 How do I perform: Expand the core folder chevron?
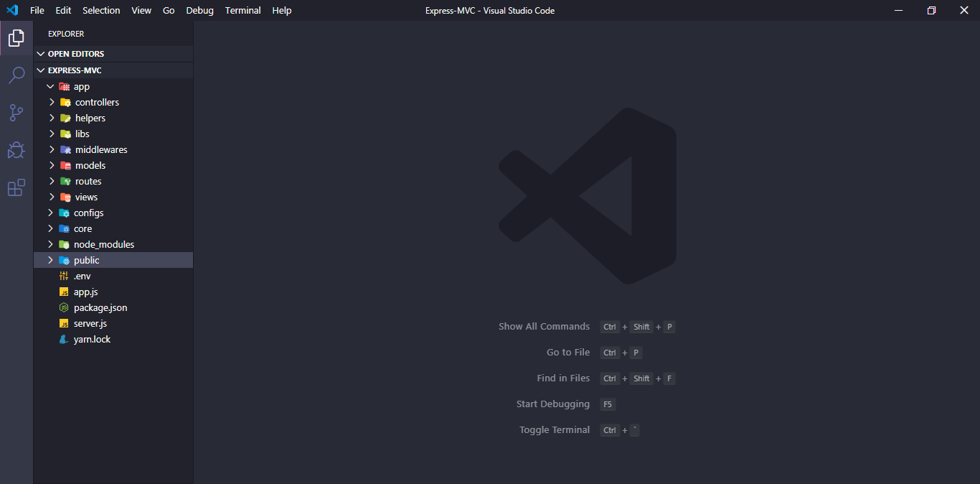point(50,228)
